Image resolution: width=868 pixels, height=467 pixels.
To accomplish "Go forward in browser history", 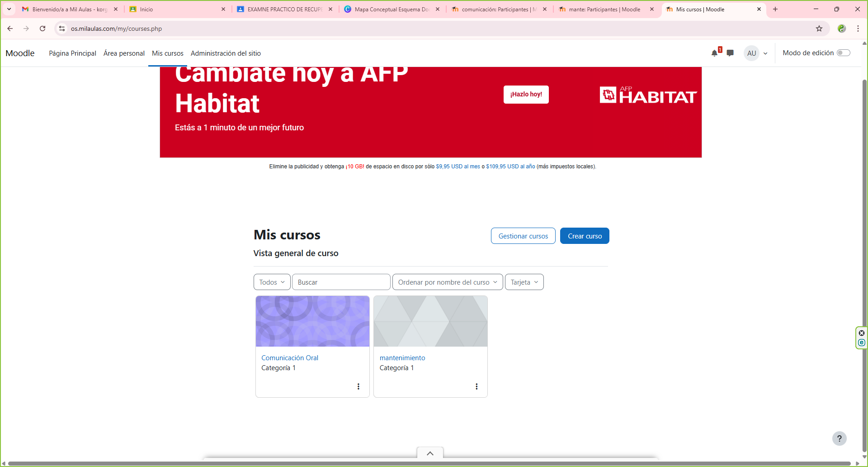I will tap(26, 29).
